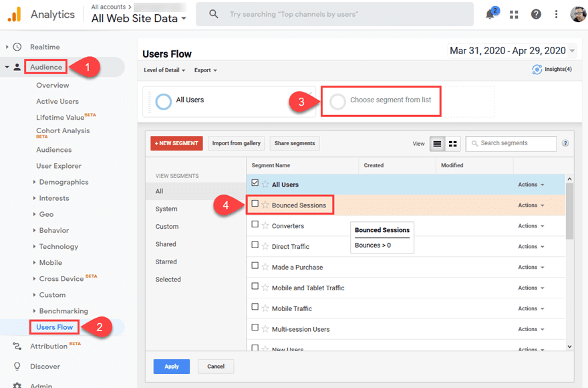Click the help question mark icon

(x=536, y=13)
